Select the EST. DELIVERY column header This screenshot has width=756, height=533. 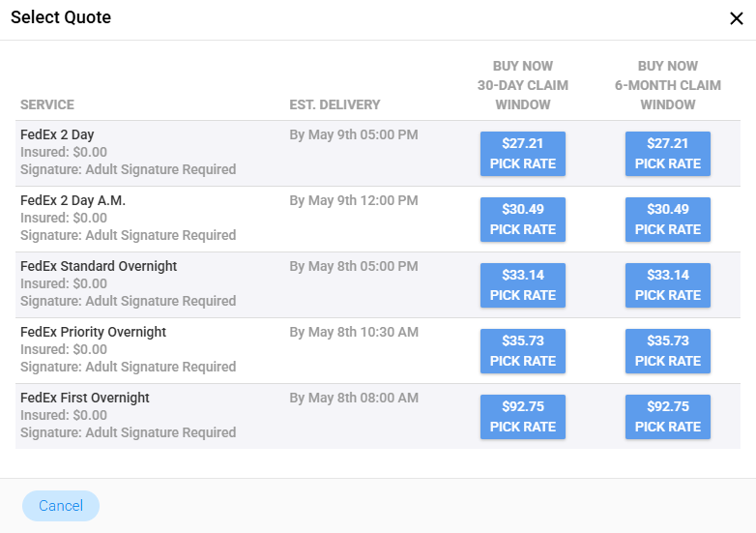pos(334,104)
